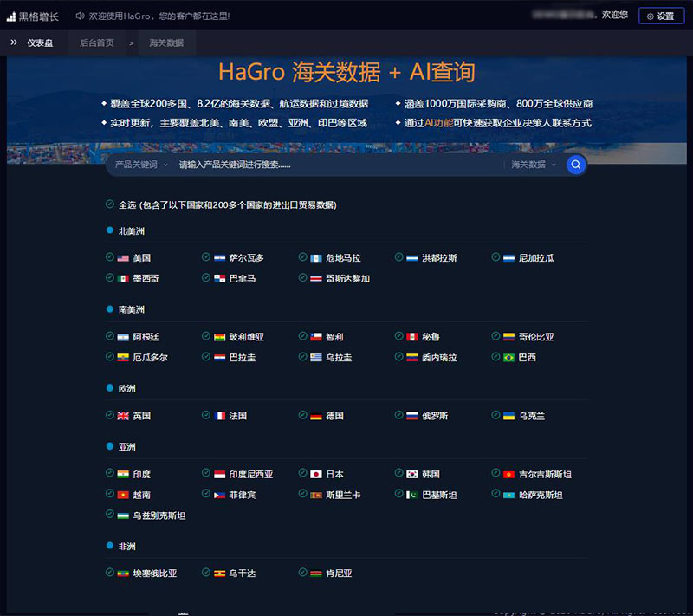
Task: Click the United Kingdom flag icon
Action: (123, 416)
